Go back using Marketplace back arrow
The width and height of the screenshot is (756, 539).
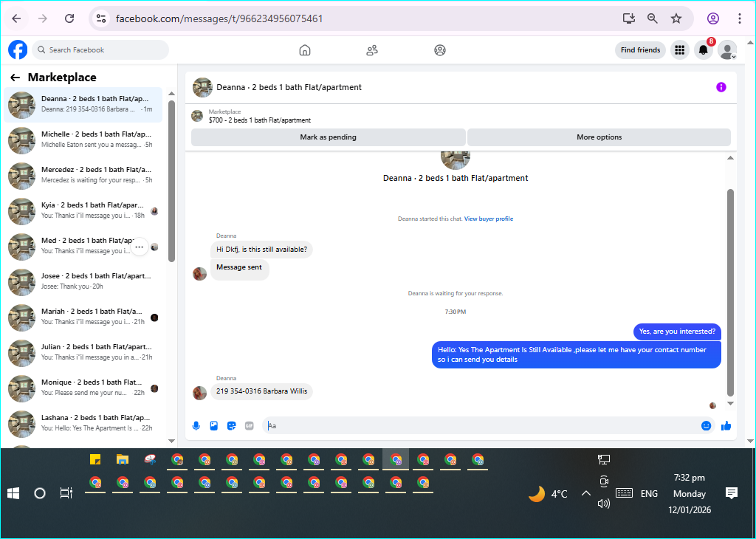(x=16, y=77)
